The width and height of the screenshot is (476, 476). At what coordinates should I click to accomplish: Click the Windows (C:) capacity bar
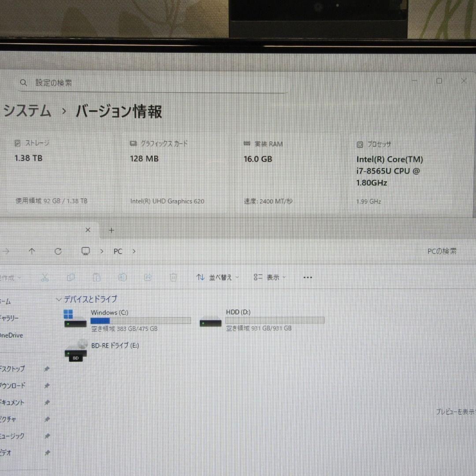141,320
